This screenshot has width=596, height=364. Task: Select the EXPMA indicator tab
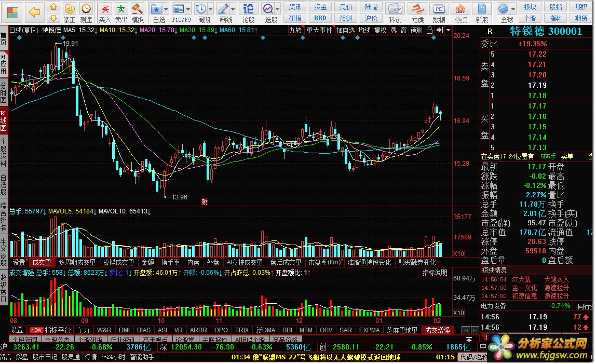pyautogui.click(x=370, y=330)
